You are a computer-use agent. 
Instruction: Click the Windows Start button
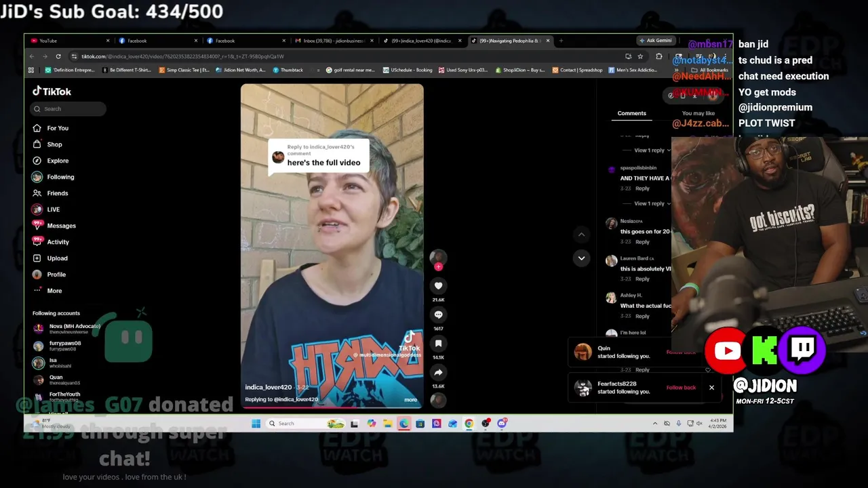coord(256,424)
